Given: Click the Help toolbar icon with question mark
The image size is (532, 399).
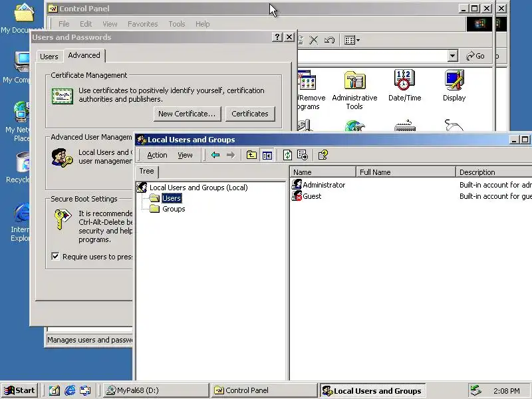Looking at the screenshot, I should pyautogui.click(x=323, y=155).
